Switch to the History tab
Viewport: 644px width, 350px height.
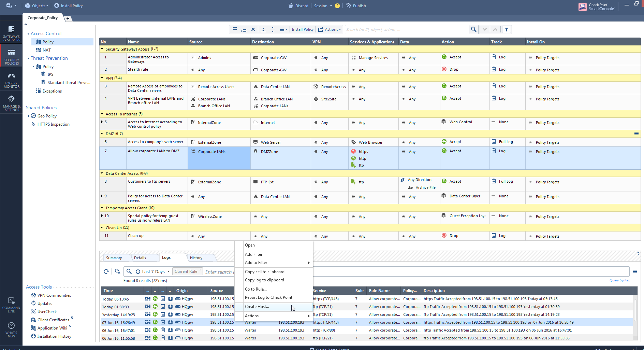196,258
